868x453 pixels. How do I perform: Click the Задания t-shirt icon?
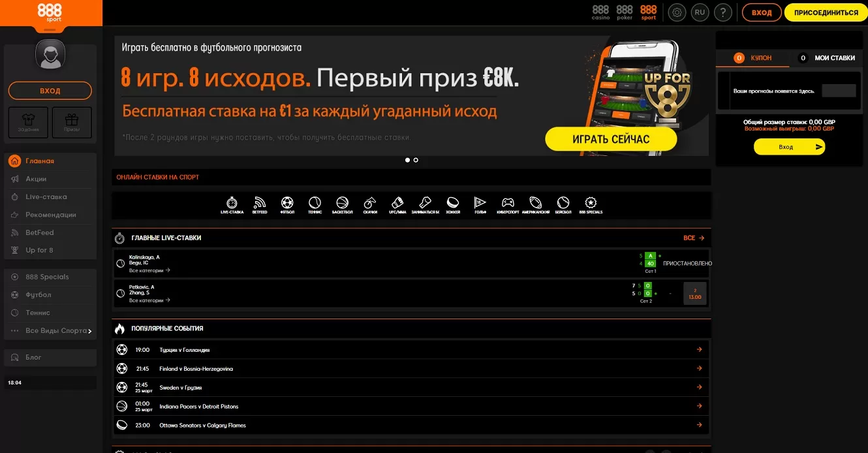(x=28, y=122)
